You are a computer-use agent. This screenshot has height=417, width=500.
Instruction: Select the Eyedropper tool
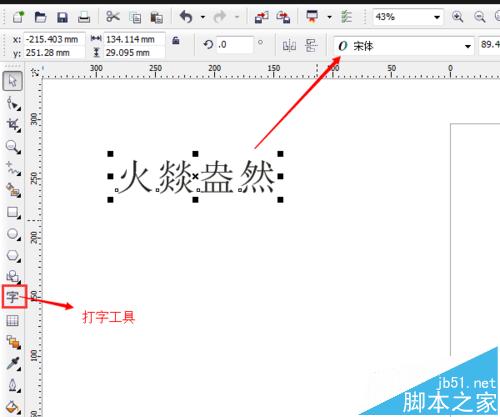click(x=13, y=364)
